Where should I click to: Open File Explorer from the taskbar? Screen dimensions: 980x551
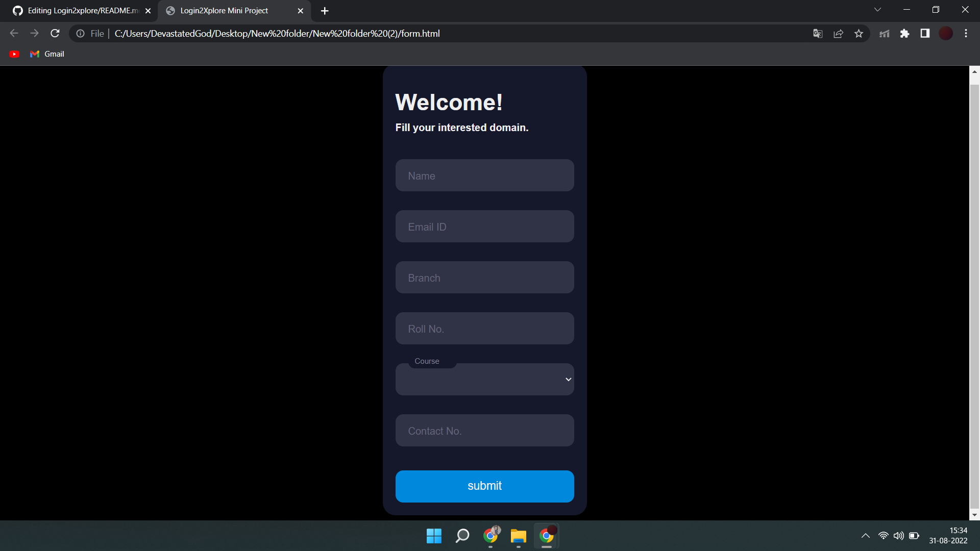click(x=518, y=536)
